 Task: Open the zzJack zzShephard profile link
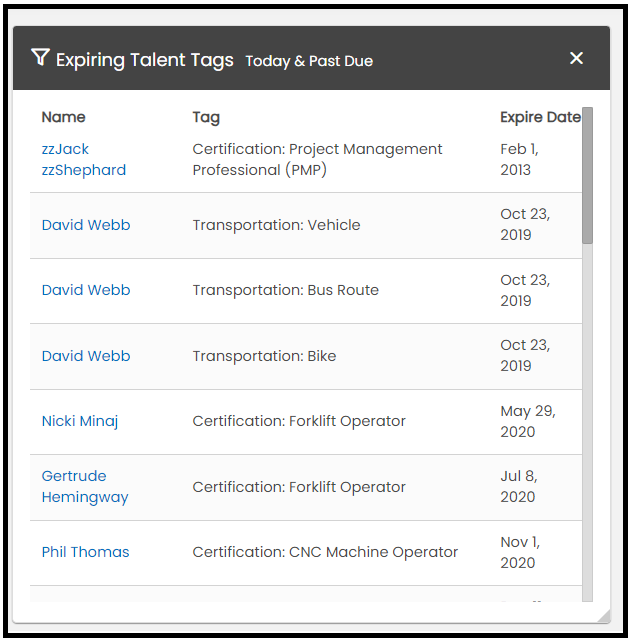click(x=83, y=160)
